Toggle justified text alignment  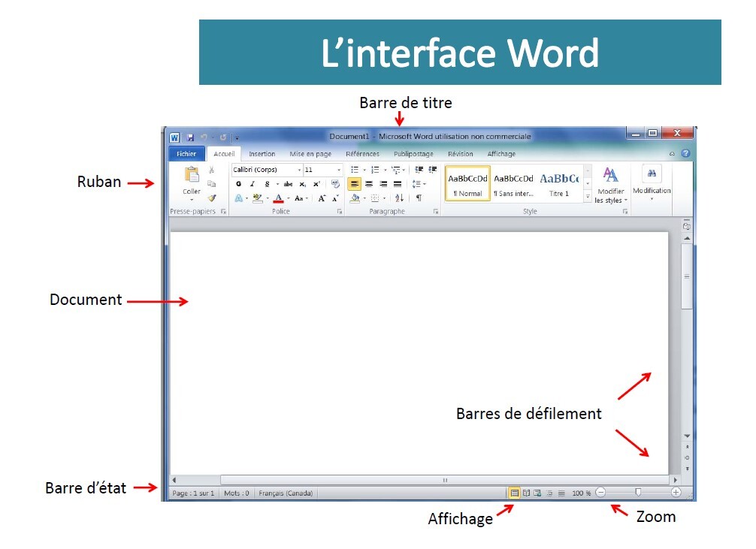coord(398,184)
